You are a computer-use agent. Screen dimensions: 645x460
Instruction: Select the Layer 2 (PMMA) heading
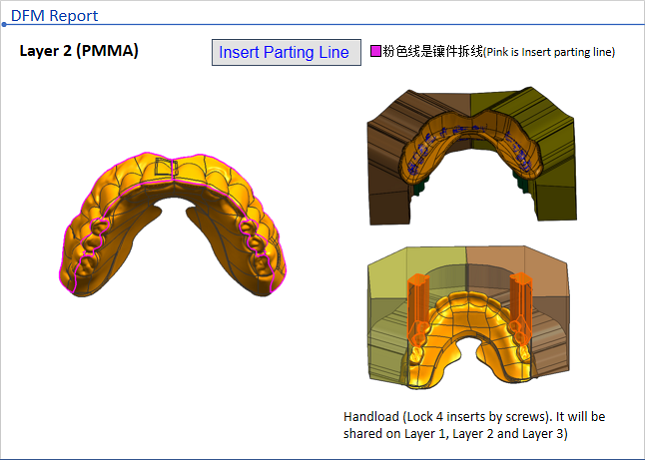pos(79,50)
